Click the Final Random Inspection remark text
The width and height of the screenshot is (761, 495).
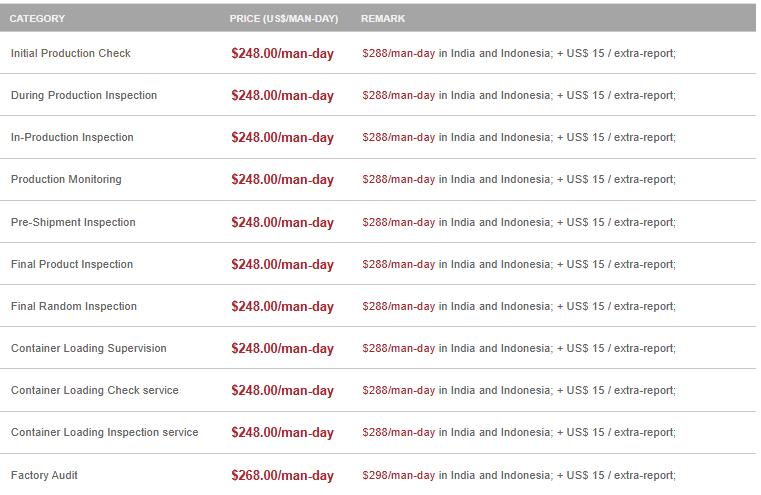518,306
